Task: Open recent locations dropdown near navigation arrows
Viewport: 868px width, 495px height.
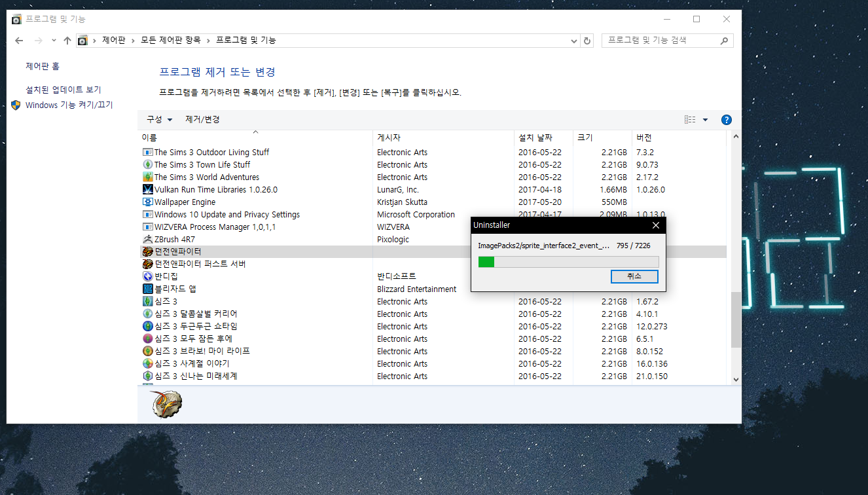Action: tap(53, 41)
